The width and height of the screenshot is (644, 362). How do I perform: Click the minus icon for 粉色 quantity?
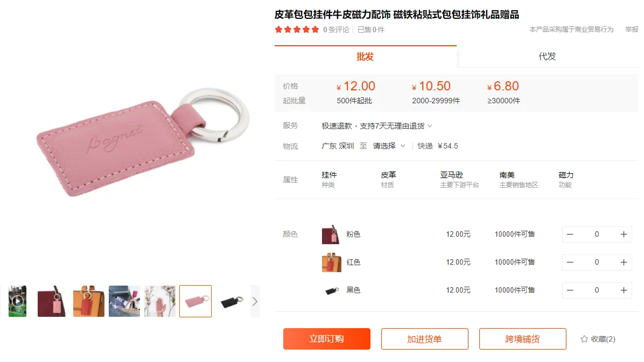coord(570,235)
